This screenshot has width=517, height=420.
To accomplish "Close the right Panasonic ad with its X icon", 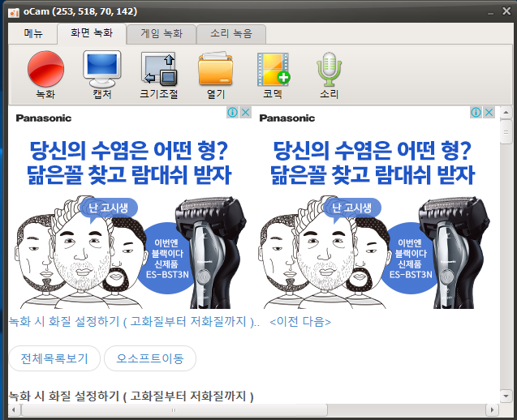I will click(489, 113).
